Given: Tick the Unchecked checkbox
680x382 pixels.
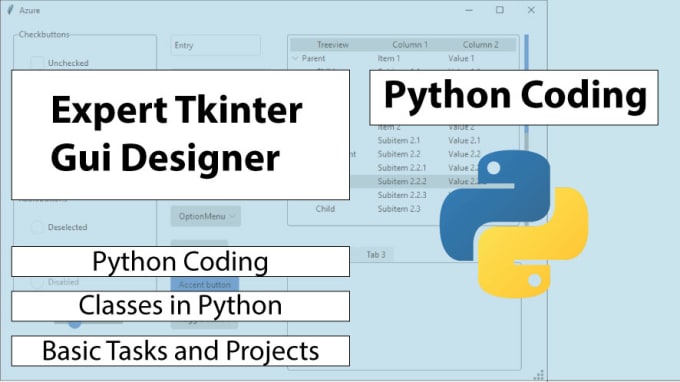Looking at the screenshot, I should [x=37, y=63].
